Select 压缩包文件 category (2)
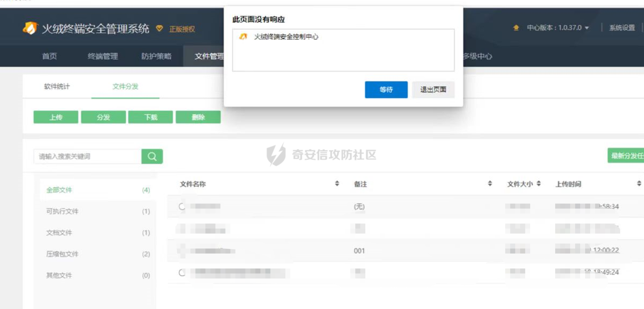This screenshot has width=644, height=309. click(x=98, y=254)
